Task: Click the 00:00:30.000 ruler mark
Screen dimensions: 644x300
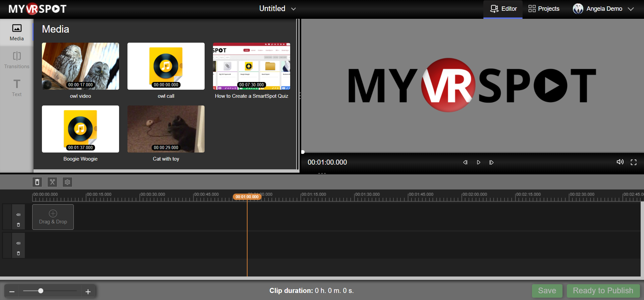Action: 153,195
